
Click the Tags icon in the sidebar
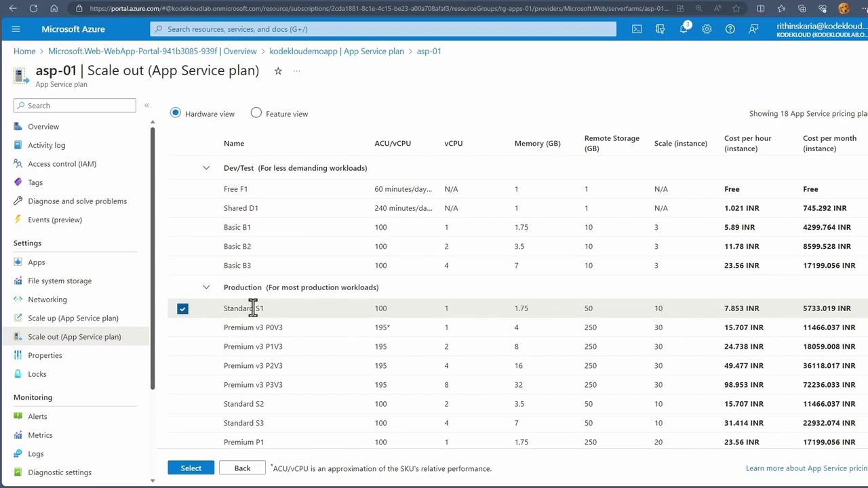(x=18, y=182)
